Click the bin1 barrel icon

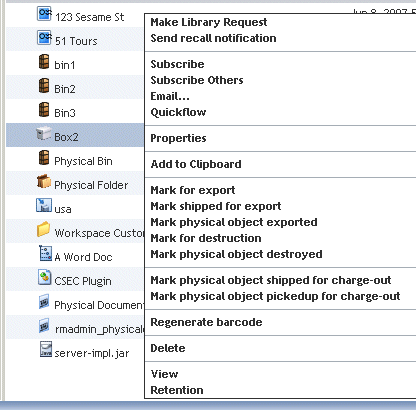(44, 62)
